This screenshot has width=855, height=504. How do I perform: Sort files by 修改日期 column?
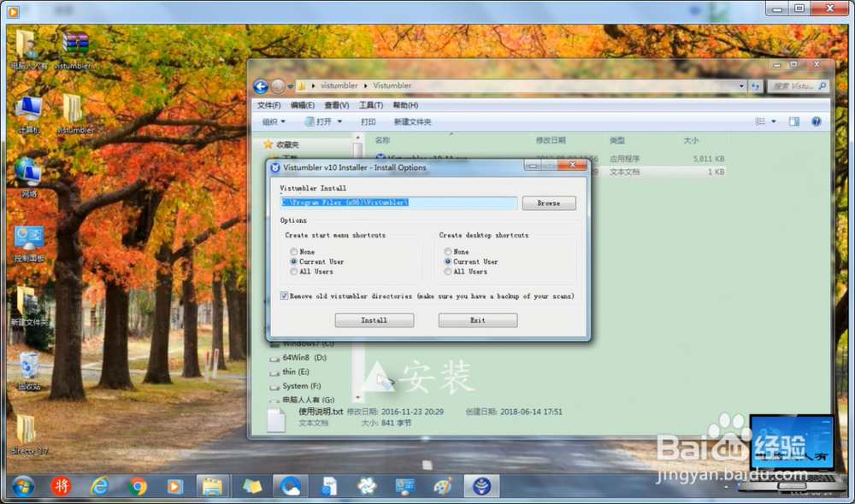tap(551, 141)
